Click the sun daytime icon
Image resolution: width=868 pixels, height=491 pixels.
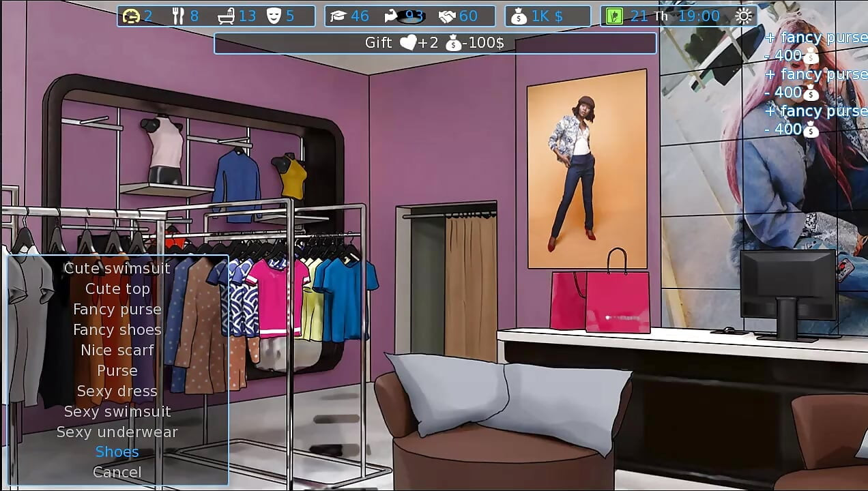pyautogui.click(x=743, y=16)
